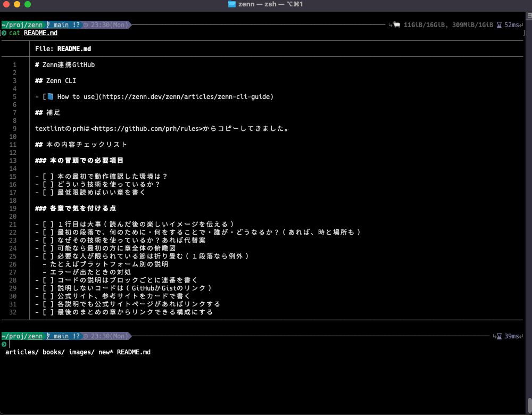Click the "## Zenn CLI" heading
This screenshot has width=532, height=415.
click(56, 81)
